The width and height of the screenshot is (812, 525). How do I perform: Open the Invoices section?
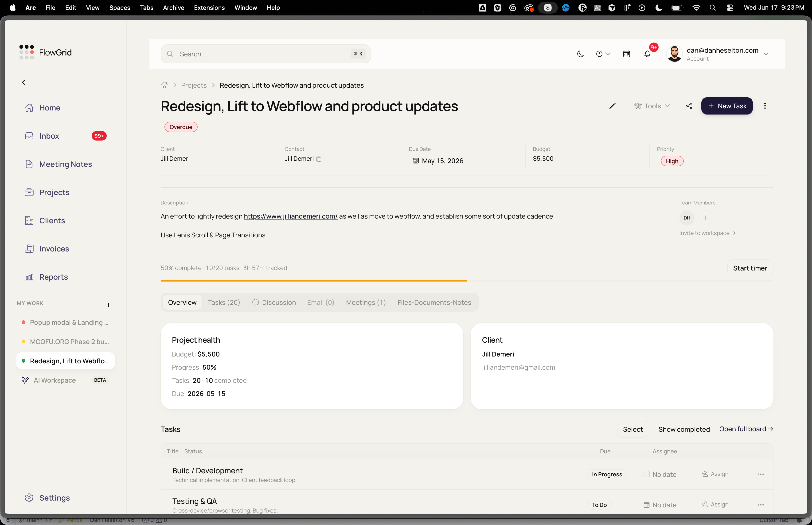coord(54,249)
